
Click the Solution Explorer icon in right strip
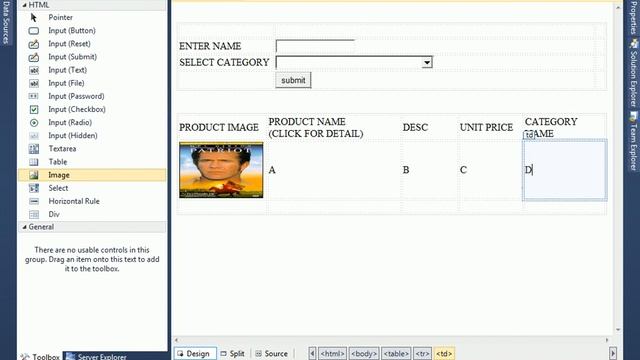point(633,44)
